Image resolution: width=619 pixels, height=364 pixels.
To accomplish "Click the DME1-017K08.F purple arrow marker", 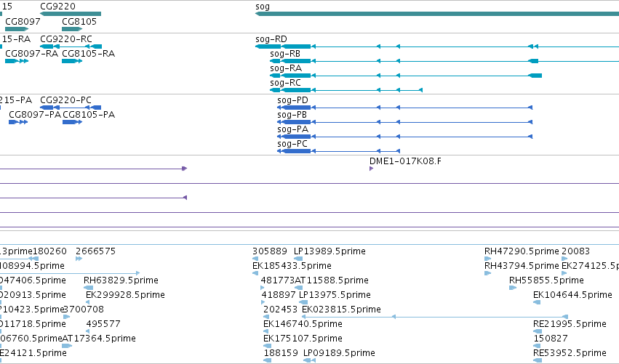I will point(371,169).
